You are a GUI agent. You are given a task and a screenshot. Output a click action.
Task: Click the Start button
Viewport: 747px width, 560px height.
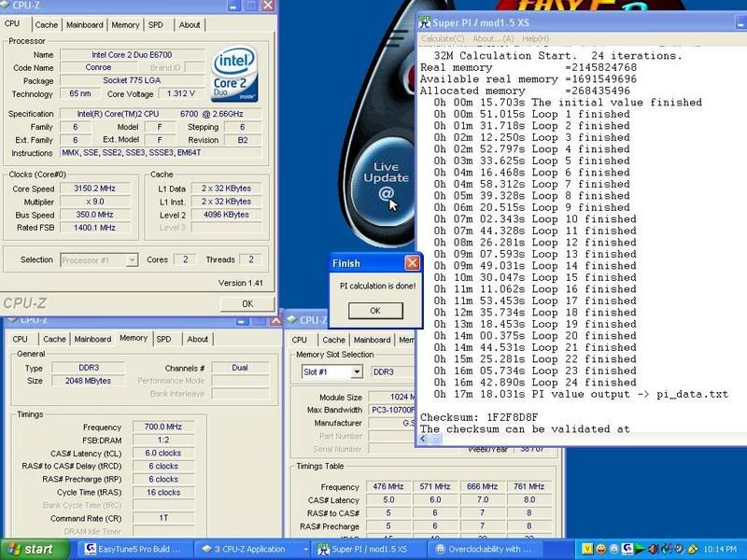coord(35,549)
